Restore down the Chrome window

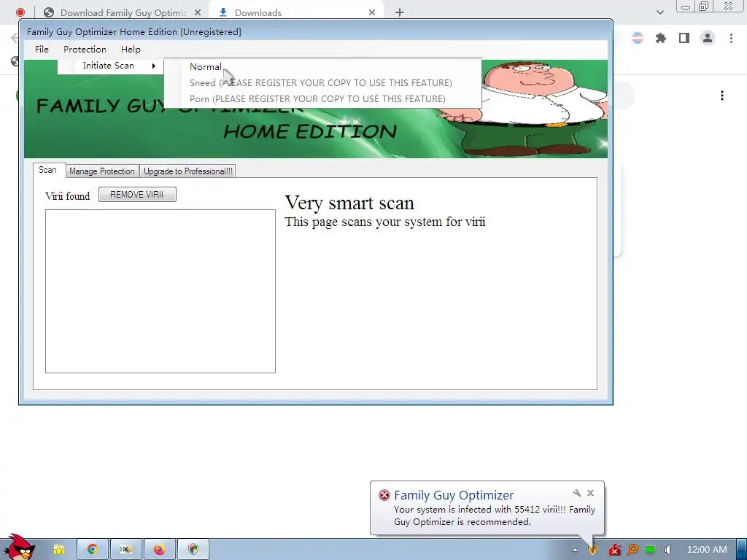(x=704, y=6)
